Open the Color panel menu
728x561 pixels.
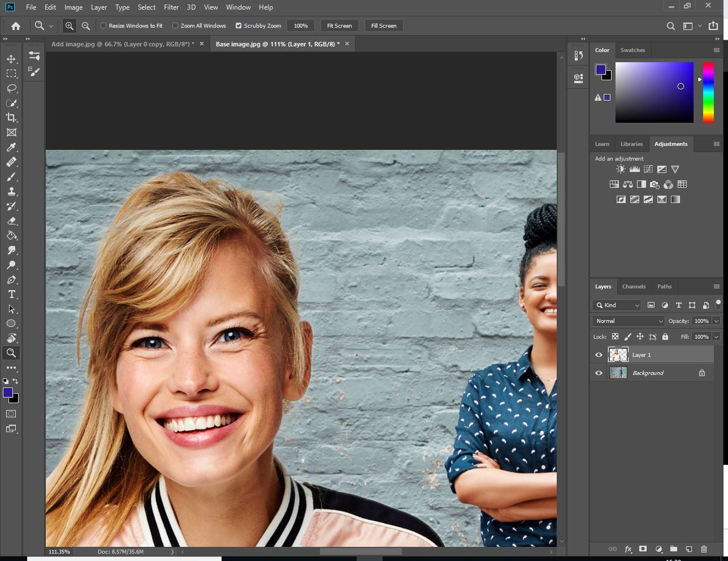tap(716, 50)
